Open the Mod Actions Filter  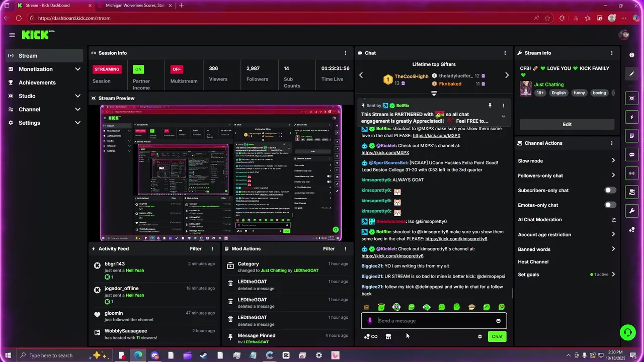(329, 249)
